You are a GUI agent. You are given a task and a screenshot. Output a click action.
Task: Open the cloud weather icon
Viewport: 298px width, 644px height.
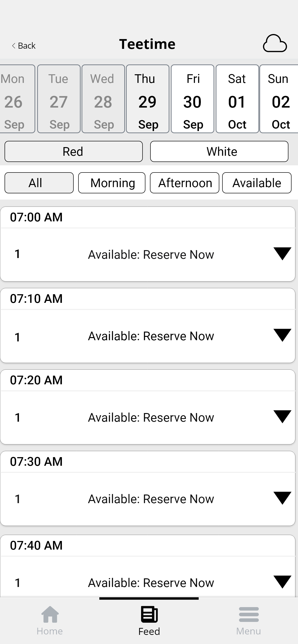click(275, 43)
